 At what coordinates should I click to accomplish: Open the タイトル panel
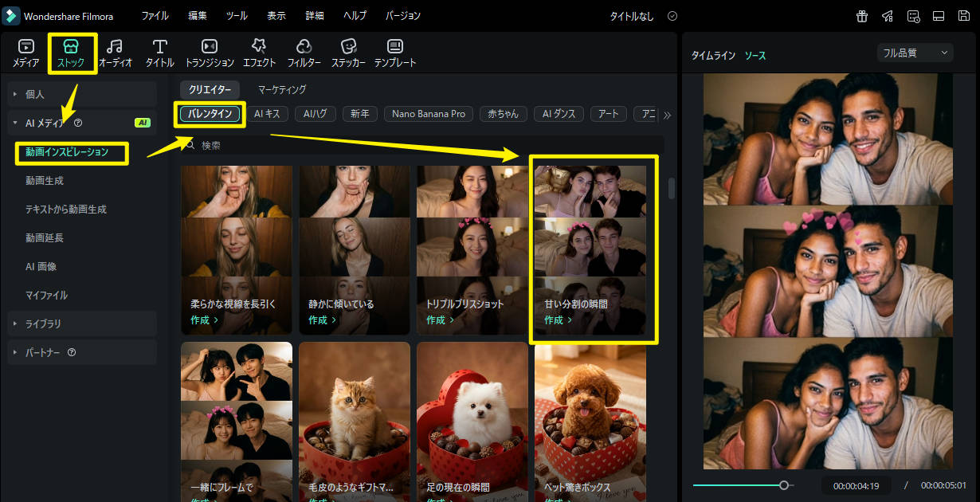pyautogui.click(x=159, y=53)
